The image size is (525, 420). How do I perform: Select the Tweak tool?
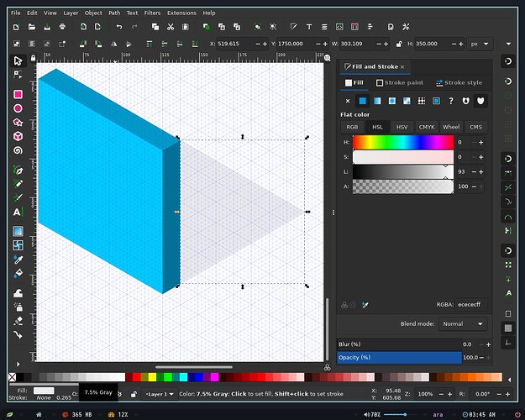(18, 293)
